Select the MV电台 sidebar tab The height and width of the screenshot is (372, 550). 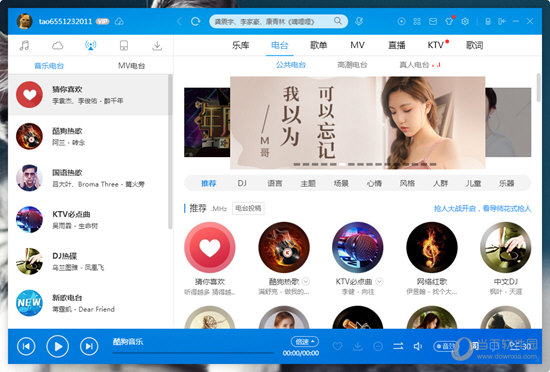coord(132,66)
